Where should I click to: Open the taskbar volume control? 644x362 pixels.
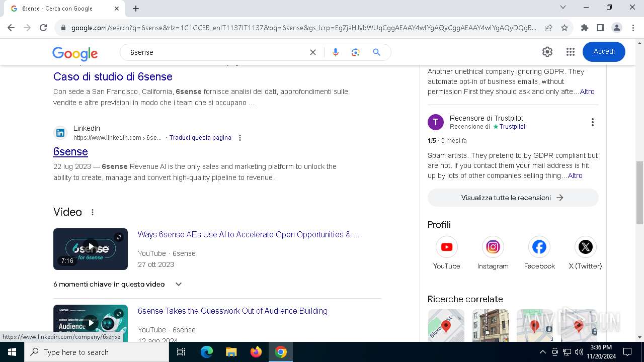(x=579, y=352)
